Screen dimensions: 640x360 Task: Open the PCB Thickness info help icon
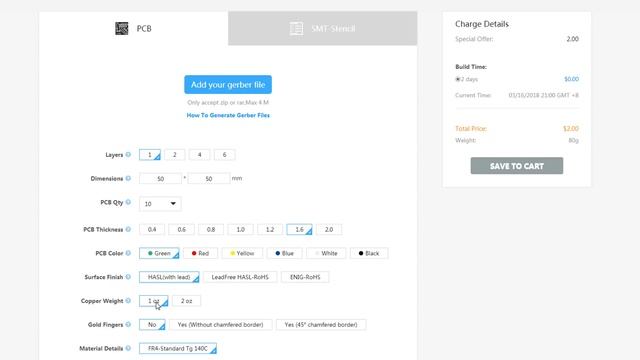[128, 229]
